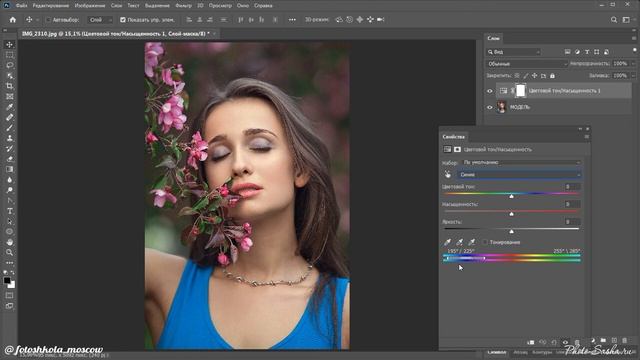
Task: Select the Rectangular Marquee tool
Action: point(9,55)
